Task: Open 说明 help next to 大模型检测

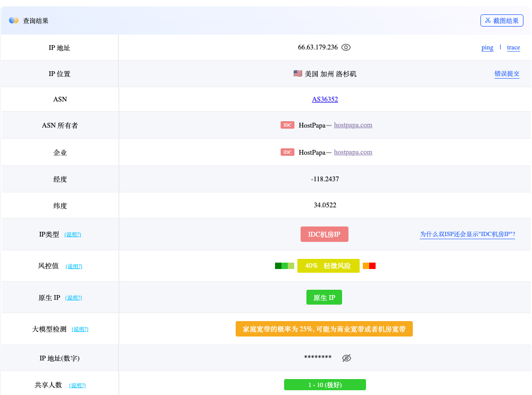Action: (x=80, y=329)
